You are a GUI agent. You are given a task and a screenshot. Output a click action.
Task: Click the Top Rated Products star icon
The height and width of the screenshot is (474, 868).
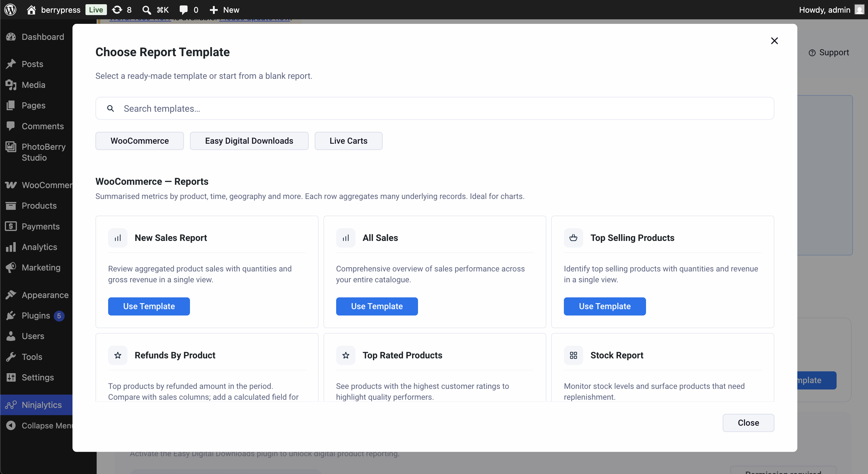(x=346, y=355)
